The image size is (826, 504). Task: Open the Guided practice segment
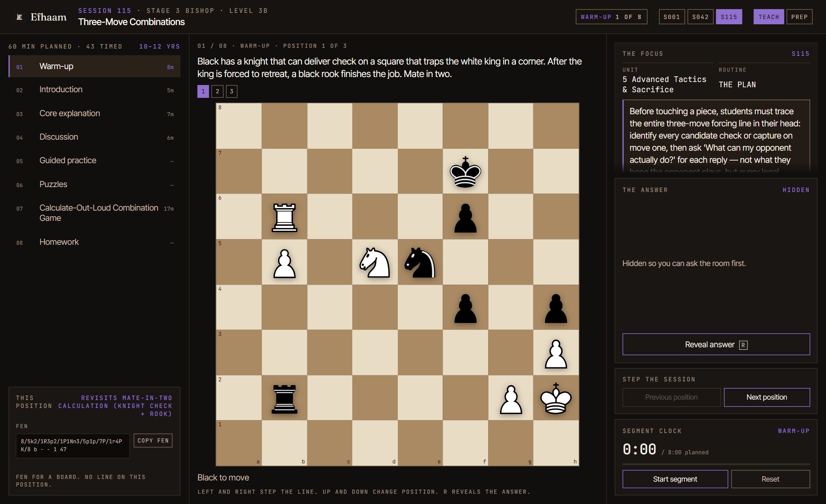tap(95, 161)
